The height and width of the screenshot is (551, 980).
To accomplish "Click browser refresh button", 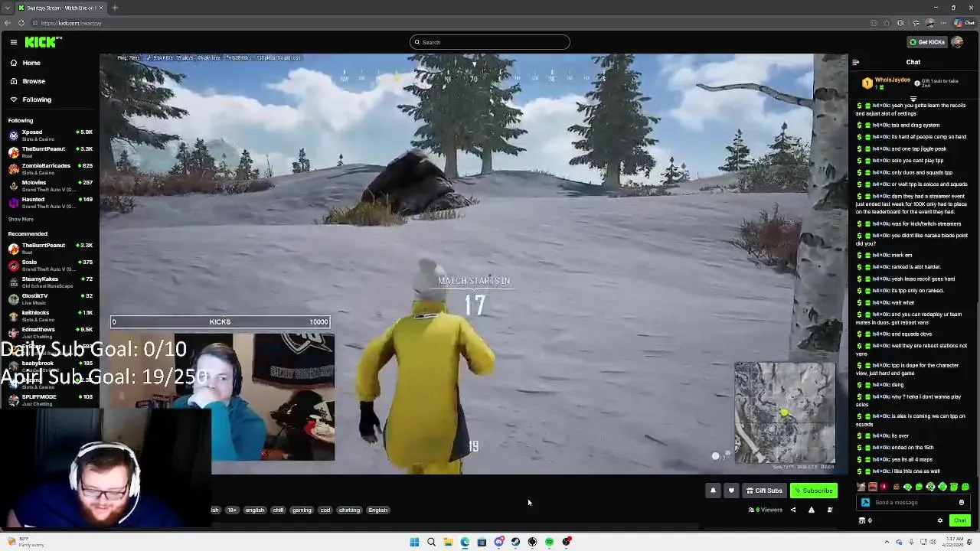I will [x=21, y=23].
